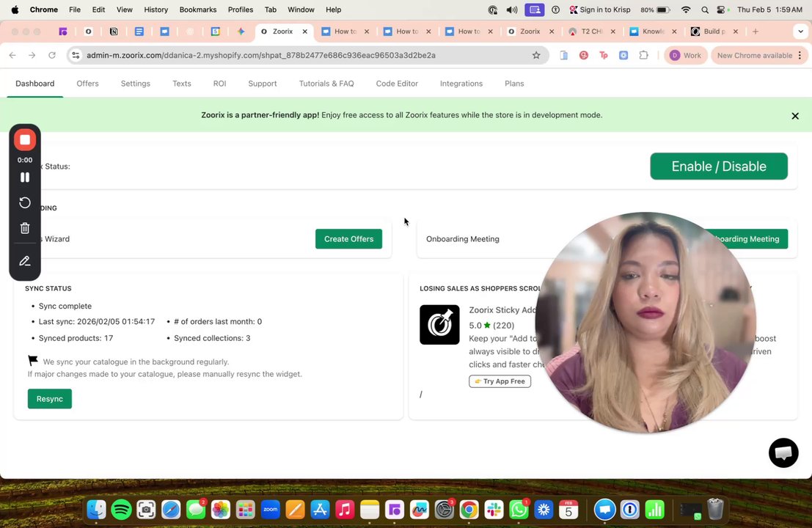Open Tutorials & FAQ tab
812x528 pixels.
point(326,84)
